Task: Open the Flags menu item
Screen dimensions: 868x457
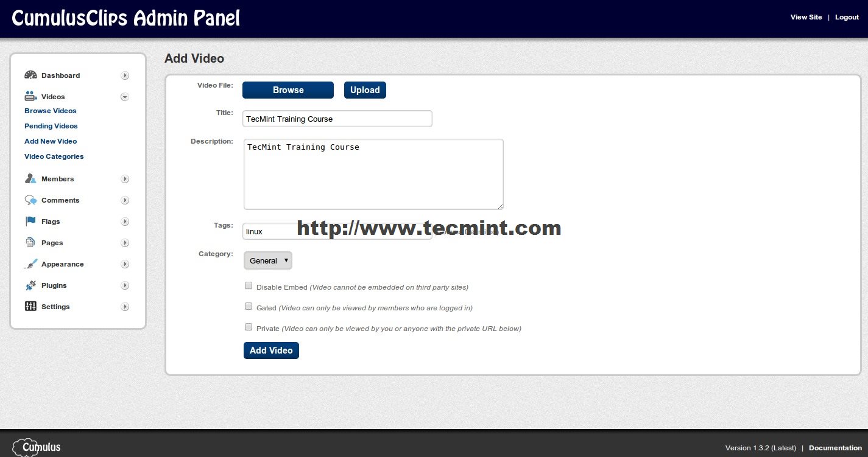Action: (x=51, y=222)
